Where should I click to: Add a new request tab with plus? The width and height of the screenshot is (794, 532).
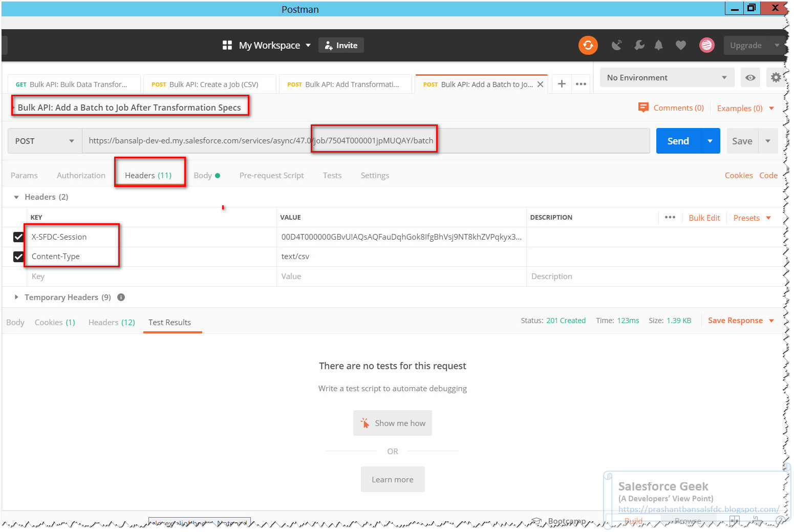click(562, 84)
